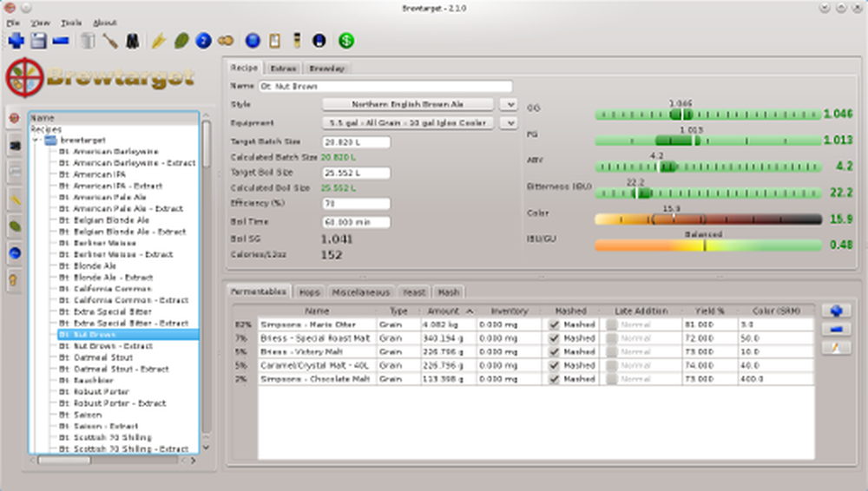This screenshot has width=868, height=491.
Task: Add a fermentable with the blue plus button
Action: [837, 311]
